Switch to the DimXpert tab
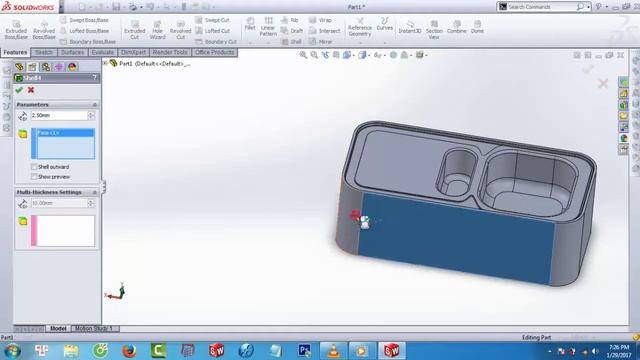The width and height of the screenshot is (640, 360). tap(133, 52)
